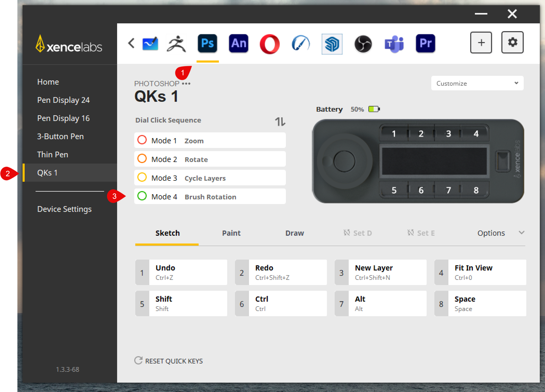Click the red Mode 1 Zoom color ring

[142, 140]
